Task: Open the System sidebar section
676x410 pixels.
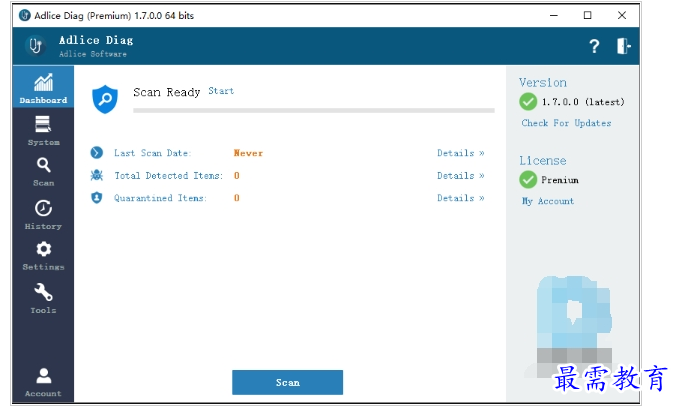Action: 43,131
